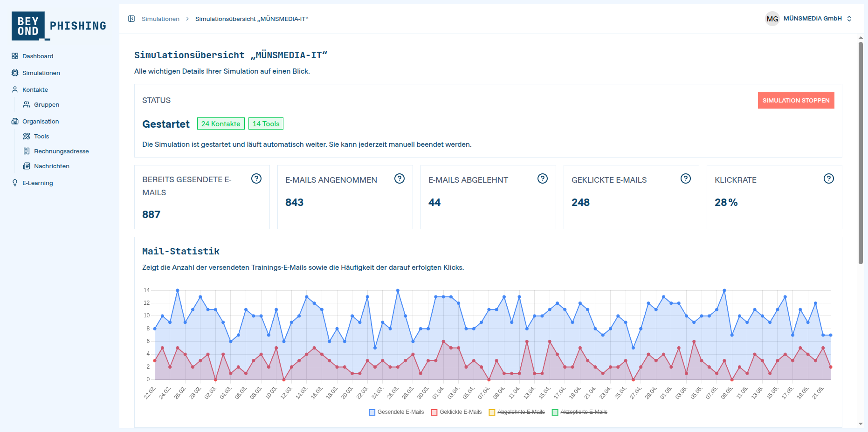Open the Dashboard menu item
This screenshot has width=868, height=432.
coord(38,56)
